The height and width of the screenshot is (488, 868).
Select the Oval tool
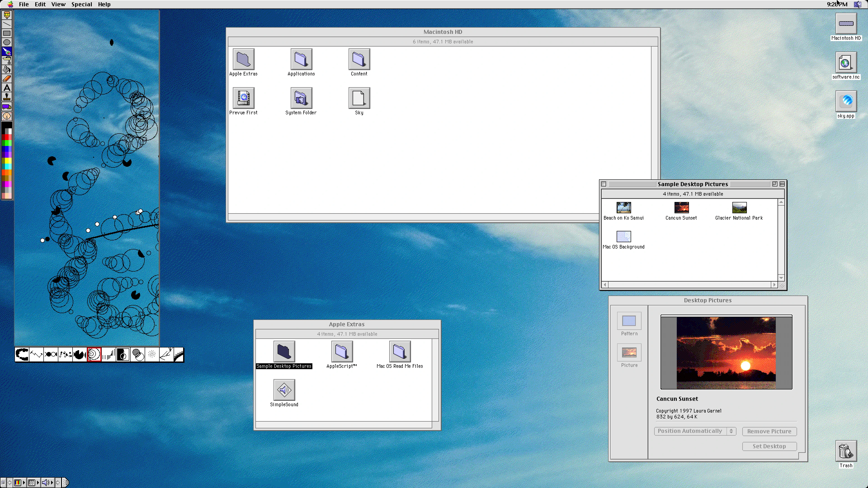[x=7, y=42]
